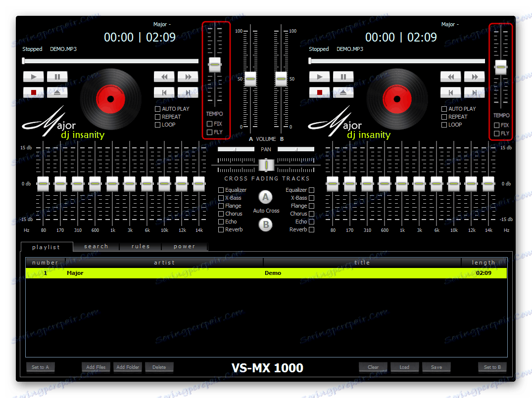Enable LOOP on deck A
Viewport: 532px width, 398px height.
[x=157, y=125]
